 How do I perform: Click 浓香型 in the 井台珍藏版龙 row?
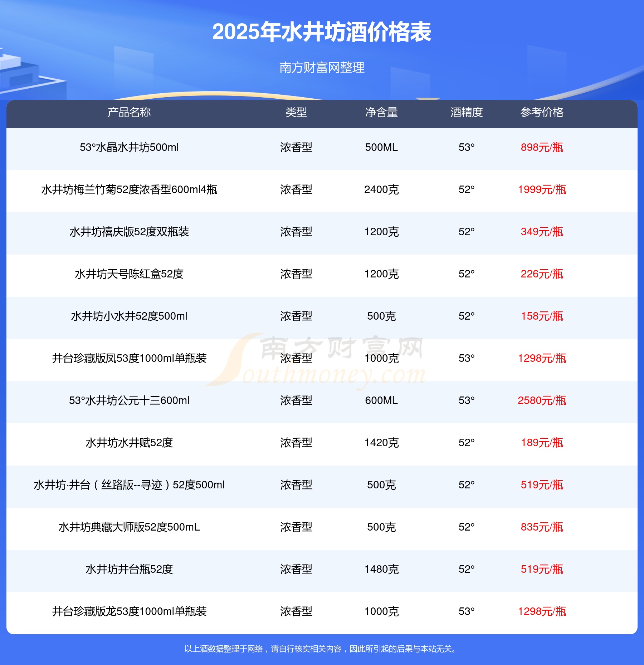pyautogui.click(x=296, y=611)
